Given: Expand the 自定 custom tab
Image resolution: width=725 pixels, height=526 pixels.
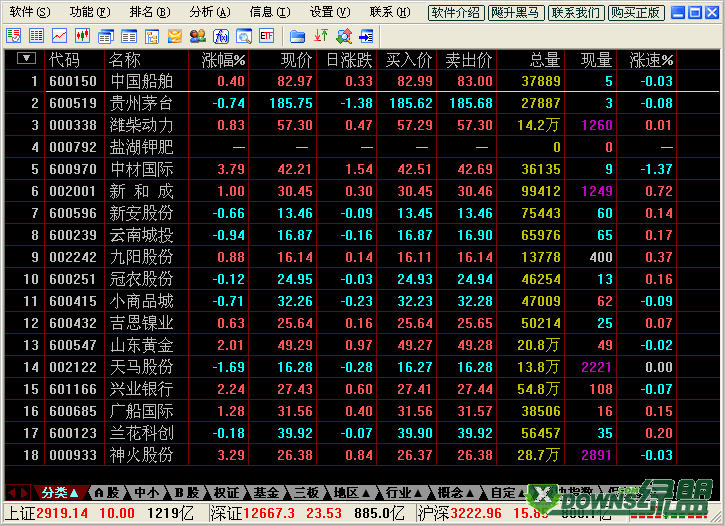Looking at the screenshot, I should (x=506, y=493).
